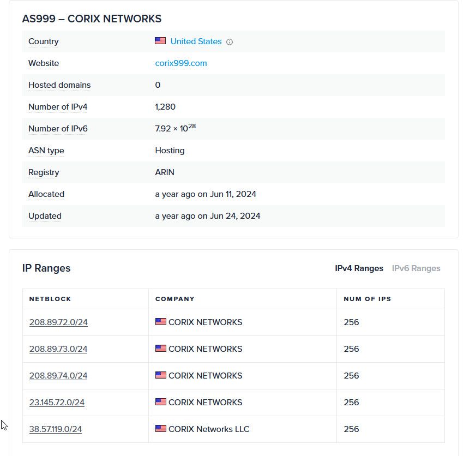Open the United States country link

(196, 41)
